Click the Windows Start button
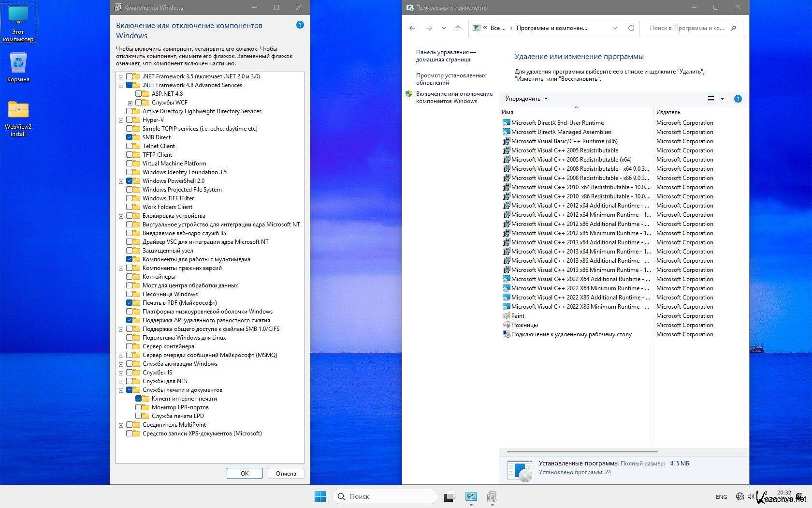 (x=320, y=496)
